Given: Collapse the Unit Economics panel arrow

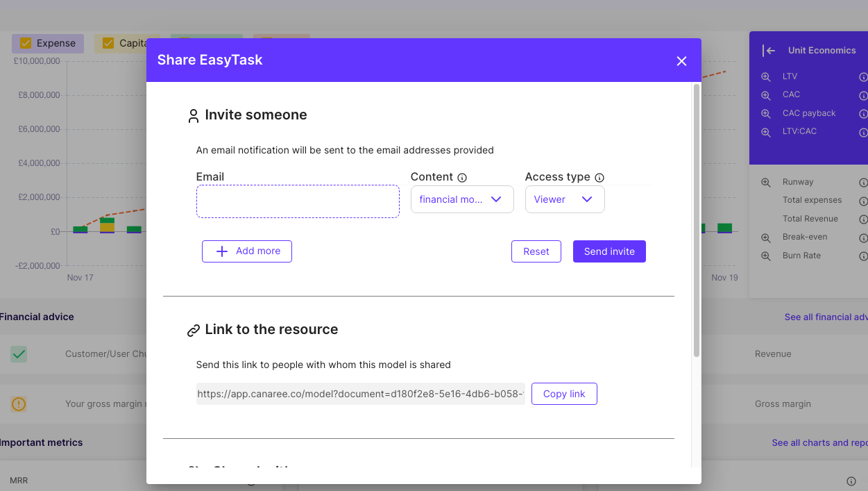Looking at the screenshot, I should 768,51.
